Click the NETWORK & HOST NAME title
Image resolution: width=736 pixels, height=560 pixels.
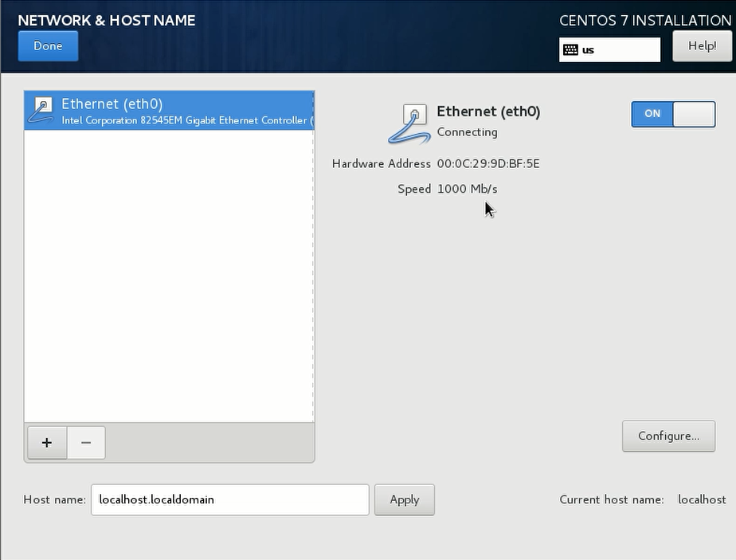107,20
